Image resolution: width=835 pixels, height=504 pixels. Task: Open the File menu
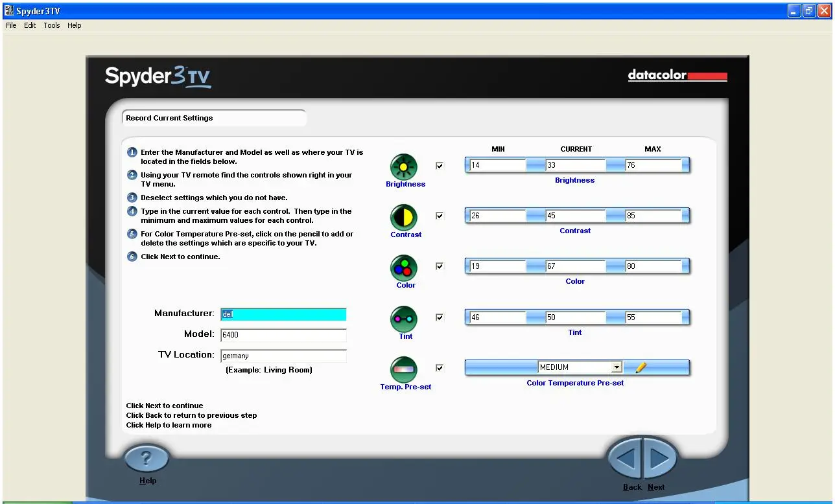[x=11, y=25]
